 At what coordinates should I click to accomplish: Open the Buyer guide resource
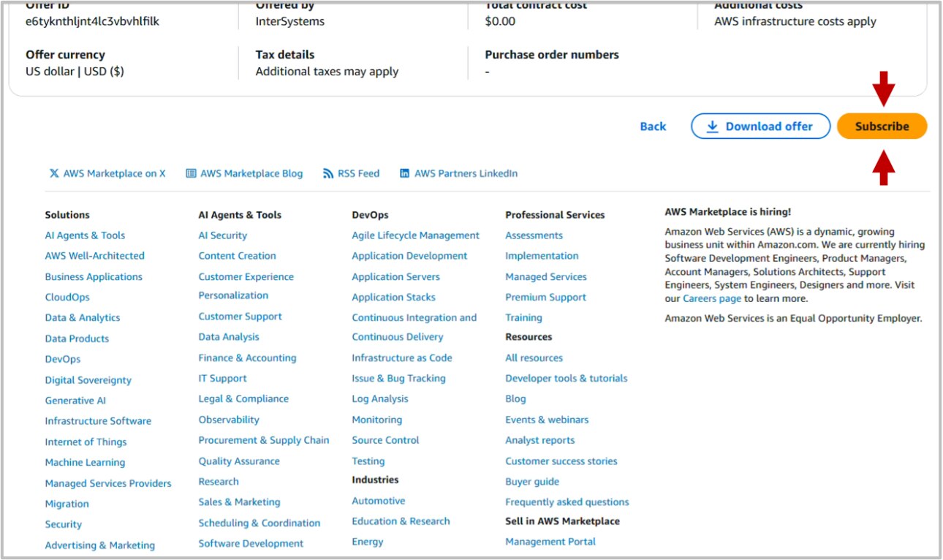531,481
